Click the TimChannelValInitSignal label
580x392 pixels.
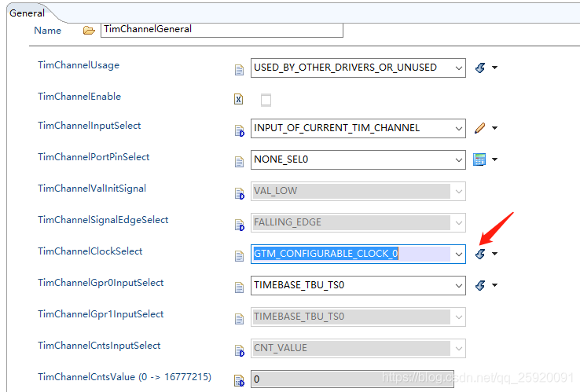tap(92, 189)
